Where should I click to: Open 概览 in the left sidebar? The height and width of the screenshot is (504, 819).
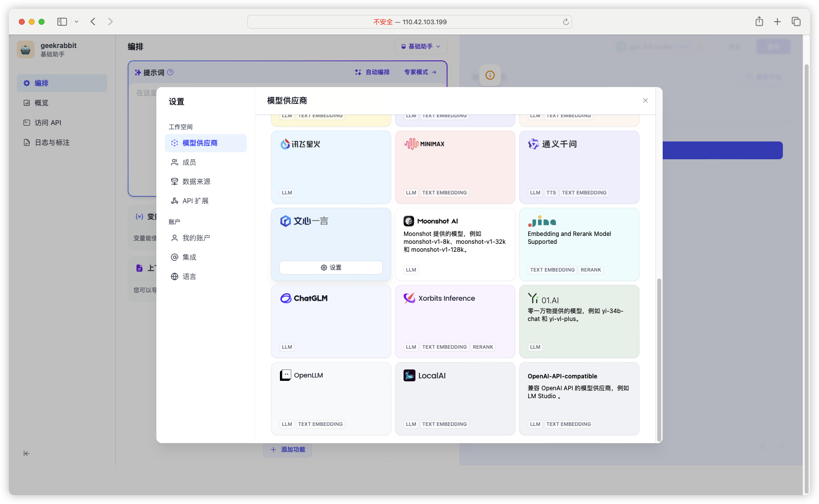coord(62,103)
